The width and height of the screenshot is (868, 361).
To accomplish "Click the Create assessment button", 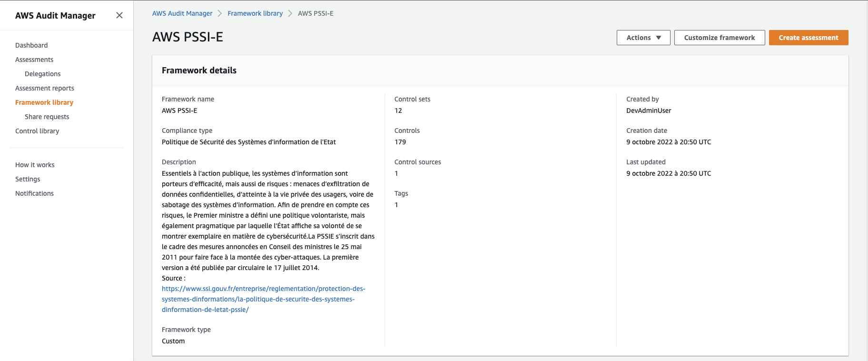I will 809,38.
